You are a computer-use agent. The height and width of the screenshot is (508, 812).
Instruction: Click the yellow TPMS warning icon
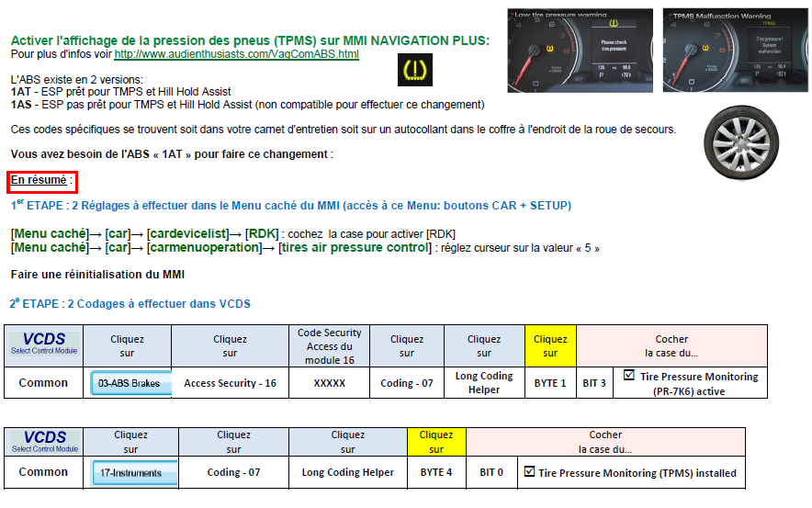(x=417, y=71)
